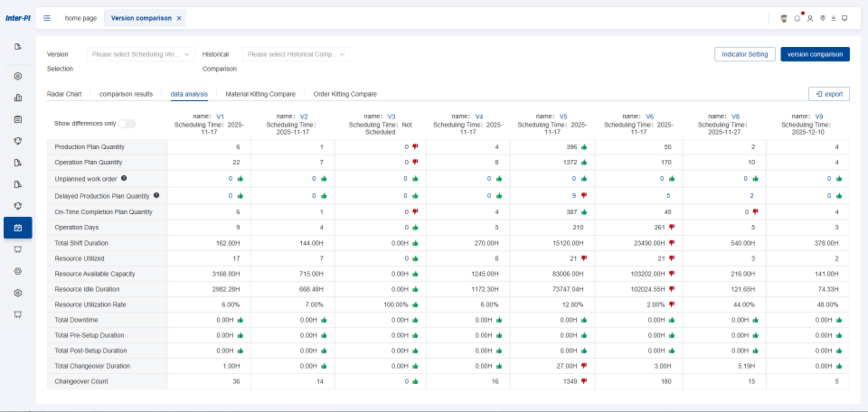Screen dimensions: 868x412
Task: Switch to the home page tab
Action: click(80, 18)
